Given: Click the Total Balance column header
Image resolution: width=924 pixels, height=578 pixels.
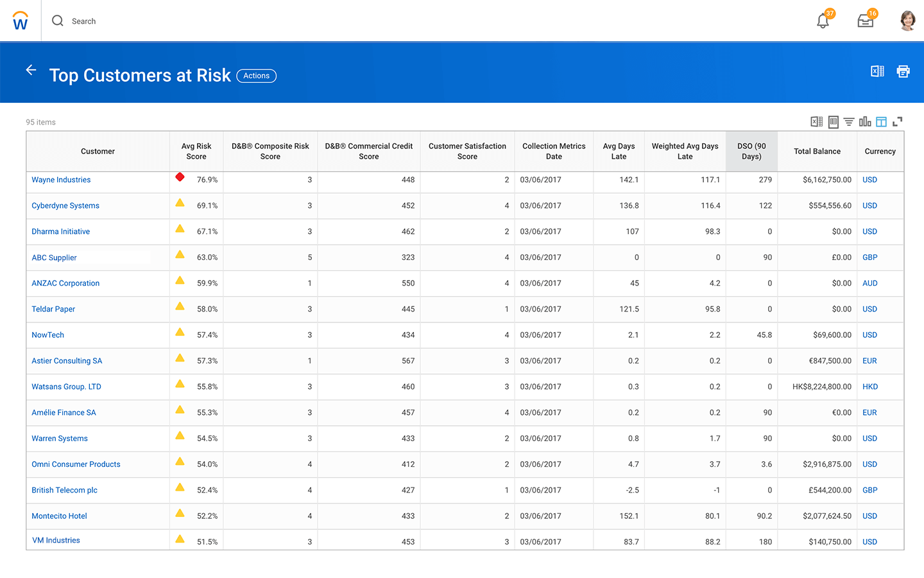Looking at the screenshot, I should pyautogui.click(x=817, y=152).
